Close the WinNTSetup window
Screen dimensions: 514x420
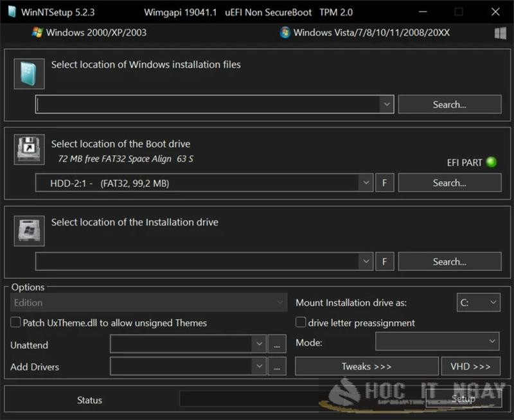point(495,12)
